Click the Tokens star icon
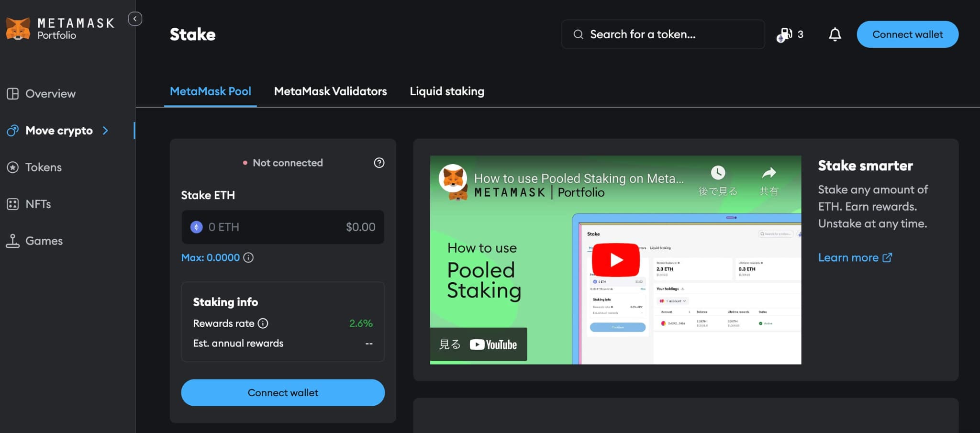 13,167
